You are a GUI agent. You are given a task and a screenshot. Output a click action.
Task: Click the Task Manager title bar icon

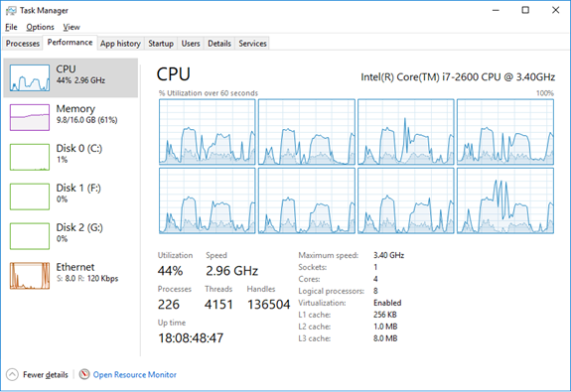[11, 11]
